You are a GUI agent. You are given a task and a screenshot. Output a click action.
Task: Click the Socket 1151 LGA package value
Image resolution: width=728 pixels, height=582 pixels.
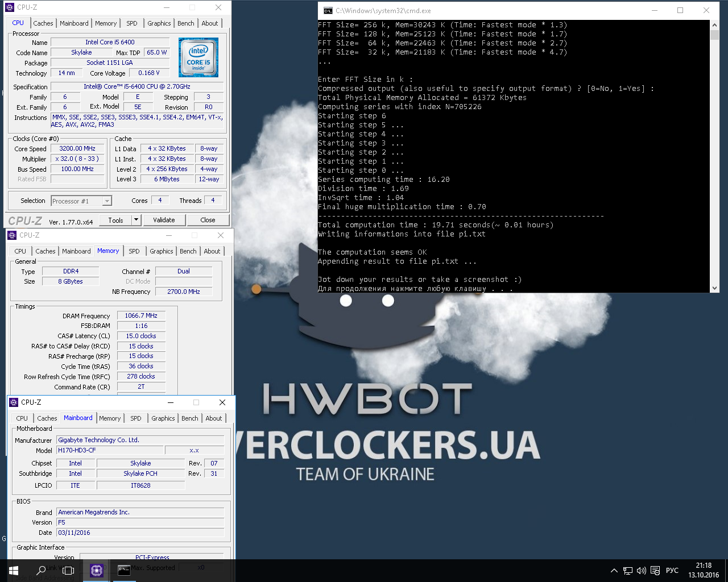[110, 63]
